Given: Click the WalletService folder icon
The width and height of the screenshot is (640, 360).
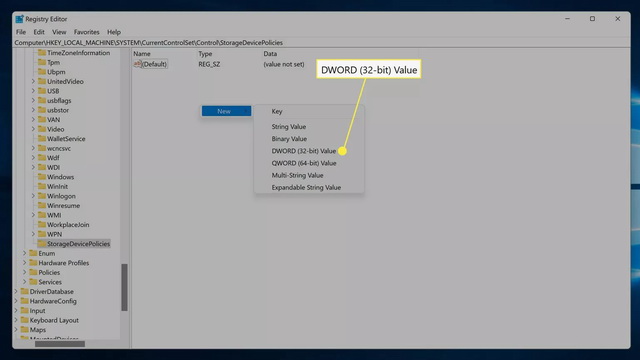Looking at the screenshot, I should click(42, 138).
